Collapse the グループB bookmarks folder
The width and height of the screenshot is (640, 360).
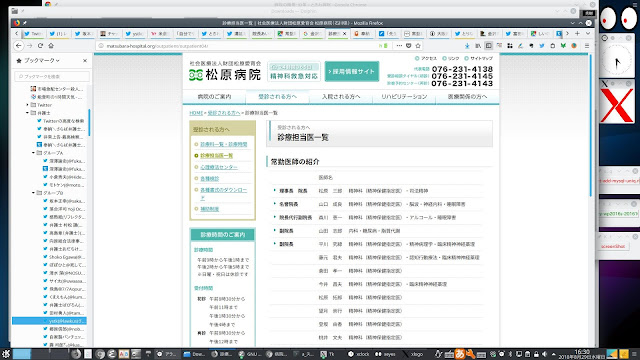tap(33, 193)
